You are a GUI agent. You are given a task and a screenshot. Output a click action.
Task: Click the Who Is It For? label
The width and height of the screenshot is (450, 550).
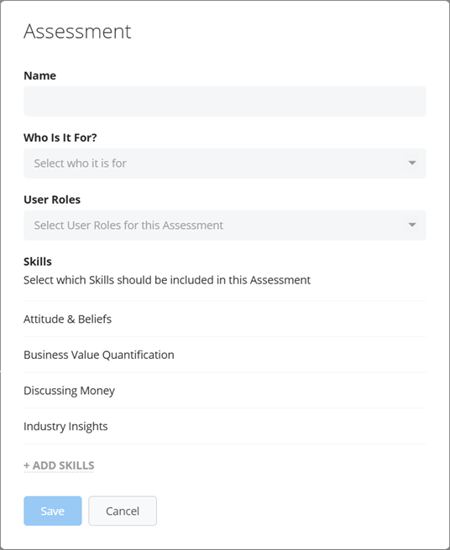tap(60, 138)
